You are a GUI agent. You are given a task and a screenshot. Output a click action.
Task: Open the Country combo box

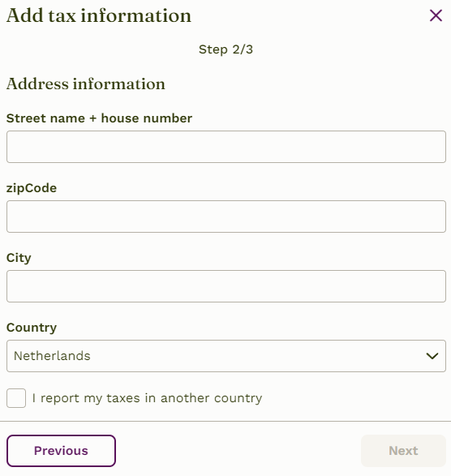tap(226, 356)
